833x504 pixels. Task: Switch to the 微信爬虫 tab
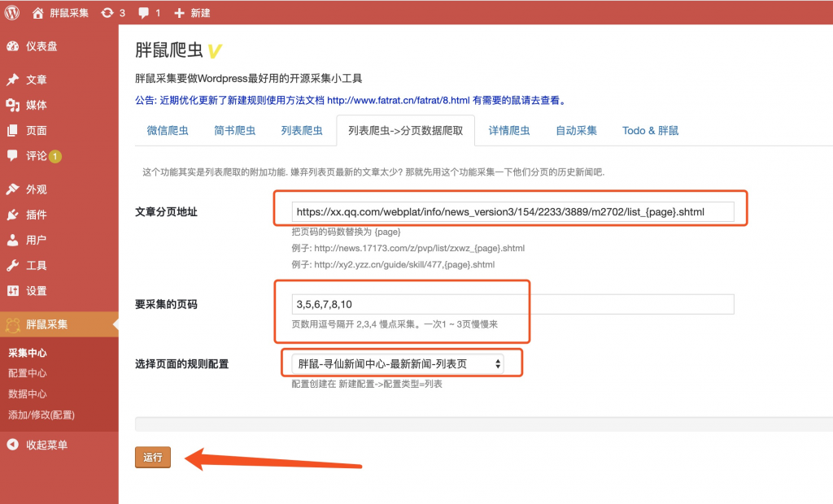[168, 131]
